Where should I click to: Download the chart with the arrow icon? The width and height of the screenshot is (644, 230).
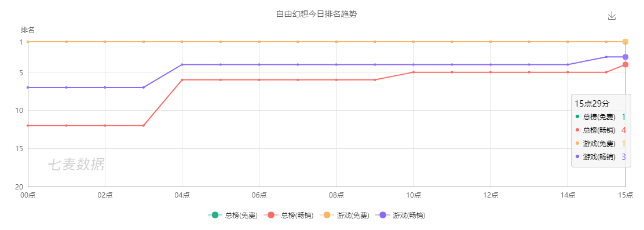[612, 16]
